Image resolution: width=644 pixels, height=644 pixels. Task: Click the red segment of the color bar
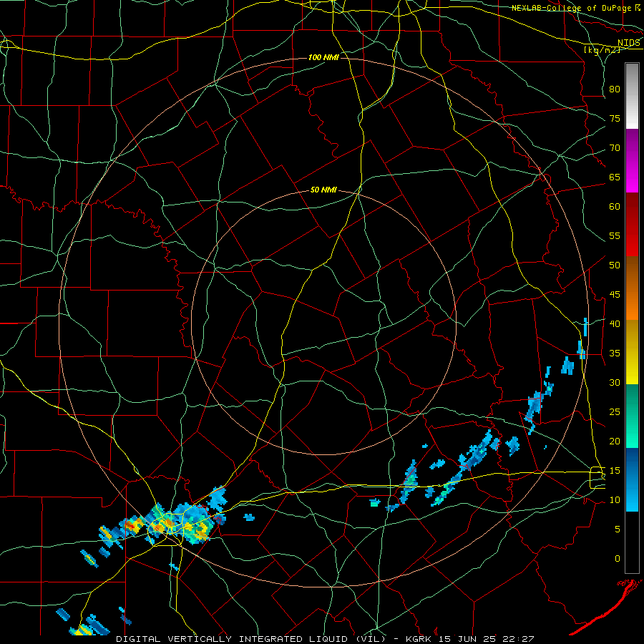[632, 225]
